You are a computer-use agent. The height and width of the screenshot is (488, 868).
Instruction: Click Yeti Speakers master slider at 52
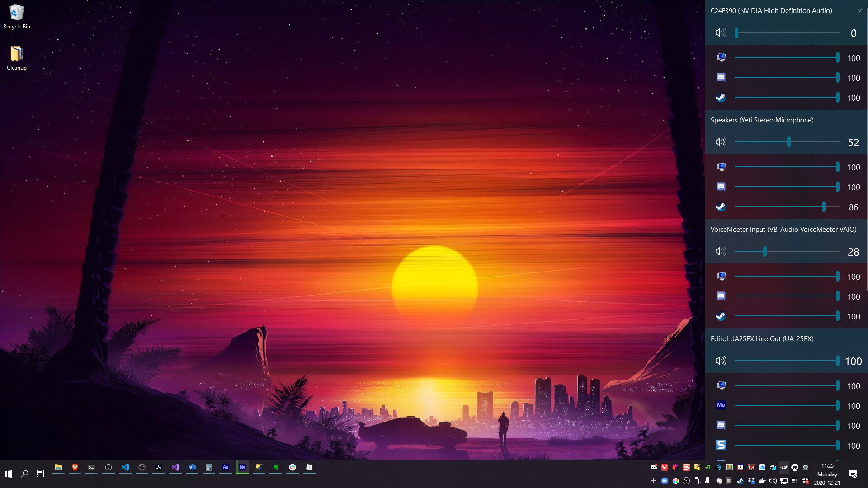tap(787, 142)
